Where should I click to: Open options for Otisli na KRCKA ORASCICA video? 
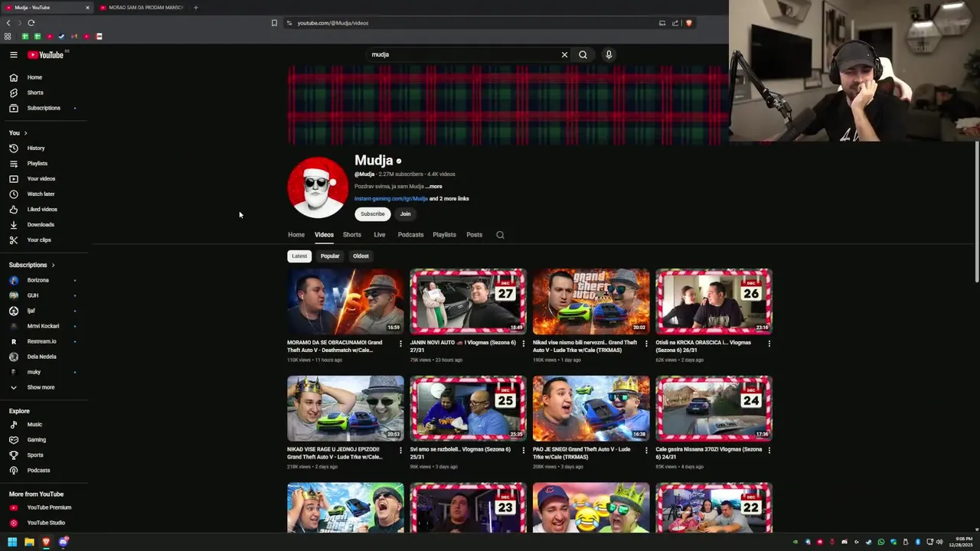pyautogui.click(x=769, y=344)
